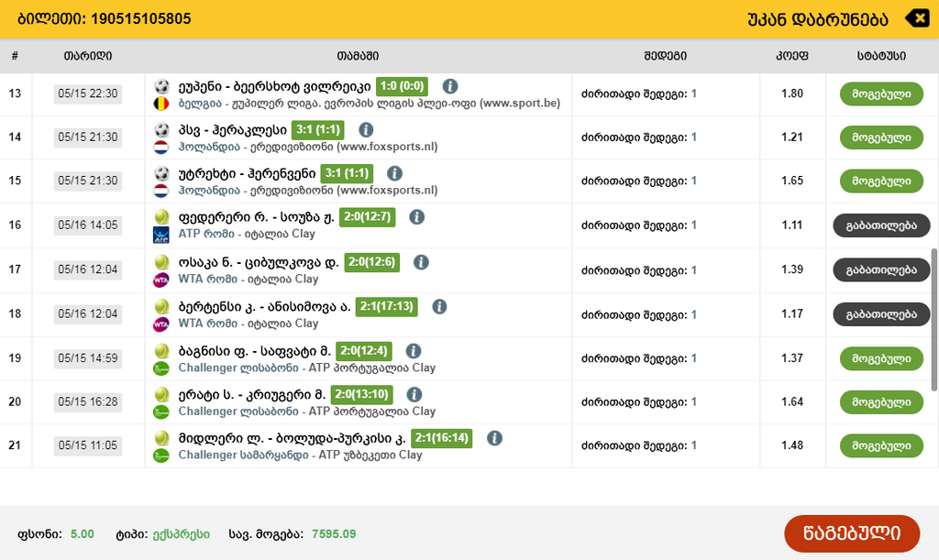This screenshot has height=560, width=939.
Task: Open ბელგია league link
Action: pyautogui.click(x=200, y=104)
